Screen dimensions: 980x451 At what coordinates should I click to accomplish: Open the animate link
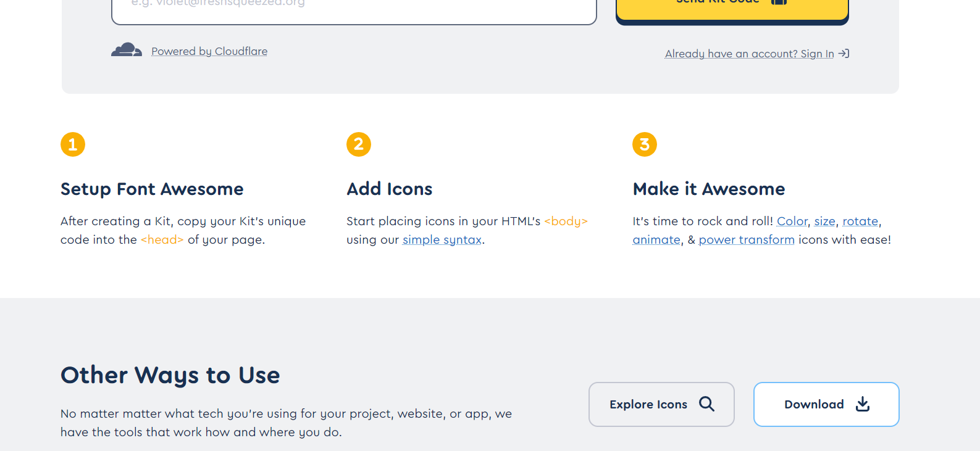656,240
